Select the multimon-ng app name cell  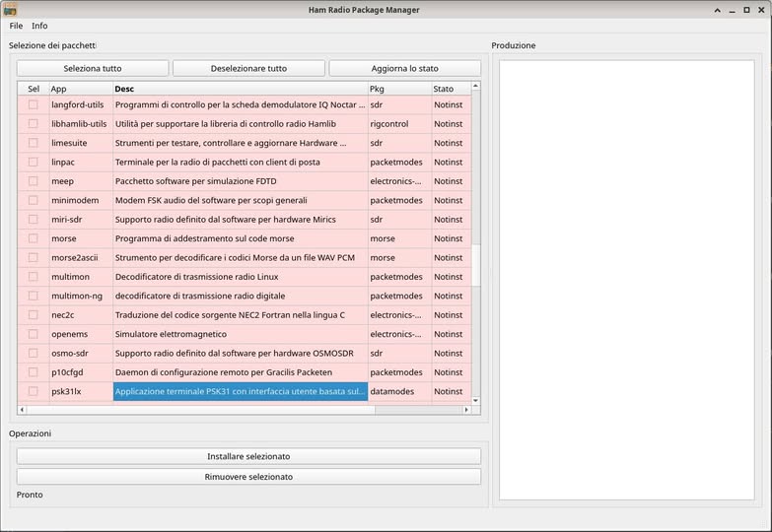(81, 296)
